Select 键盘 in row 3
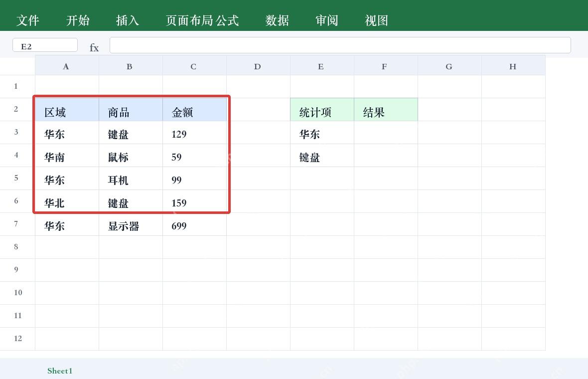Viewport: 588px width, 379px height. pos(131,133)
